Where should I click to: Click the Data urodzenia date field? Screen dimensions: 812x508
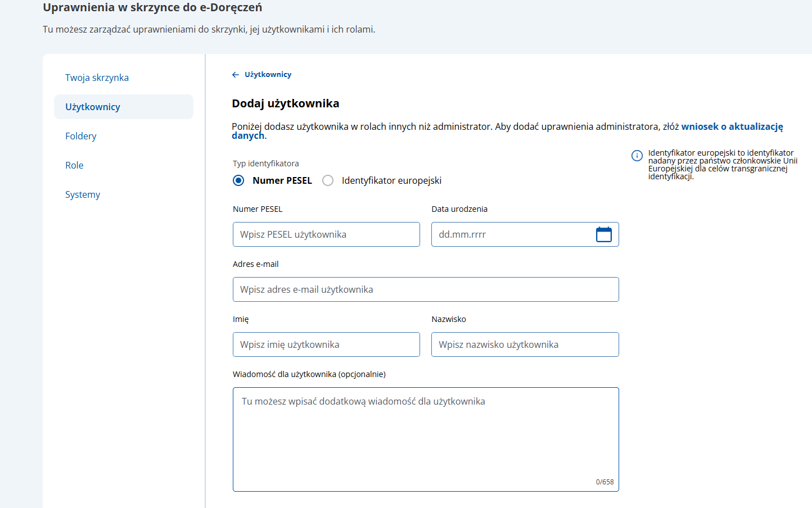(x=512, y=234)
